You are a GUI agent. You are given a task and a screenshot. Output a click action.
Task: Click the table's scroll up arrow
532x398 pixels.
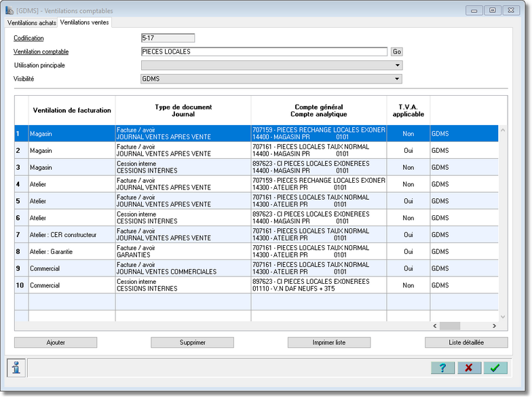pos(503,130)
